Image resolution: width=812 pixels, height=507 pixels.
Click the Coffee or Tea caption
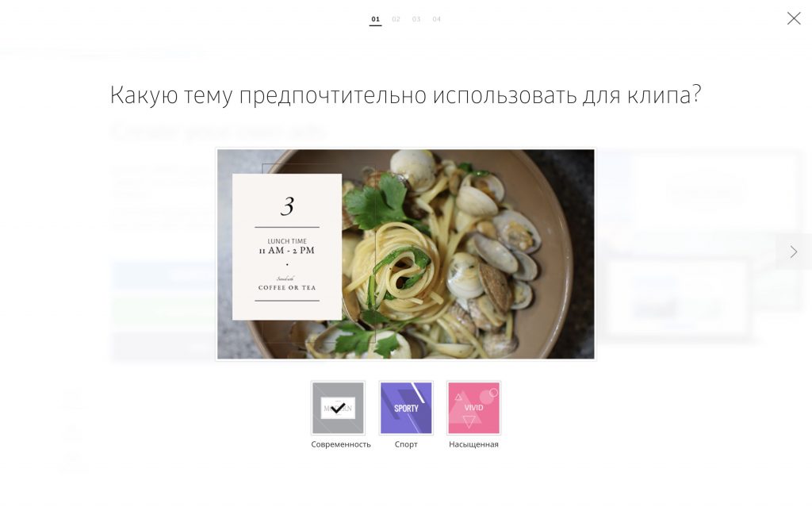287,288
